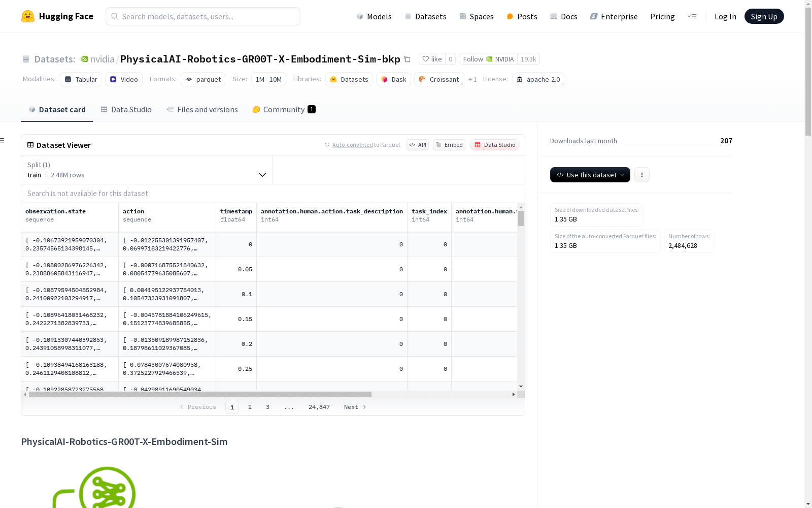Click the table scroll-down arrow

point(521,387)
